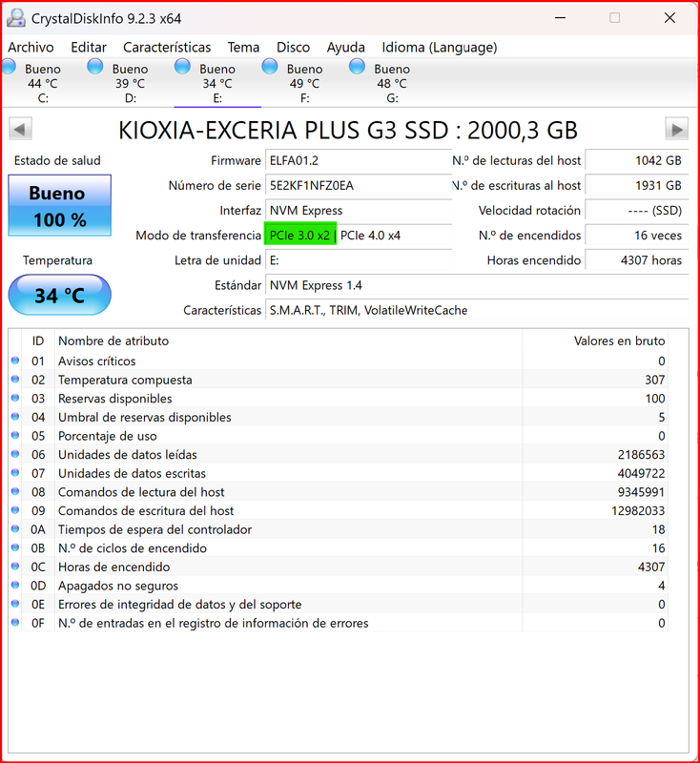This screenshot has height=763, width=700.
Task: Click the ID column header
Action: pyautogui.click(x=38, y=340)
